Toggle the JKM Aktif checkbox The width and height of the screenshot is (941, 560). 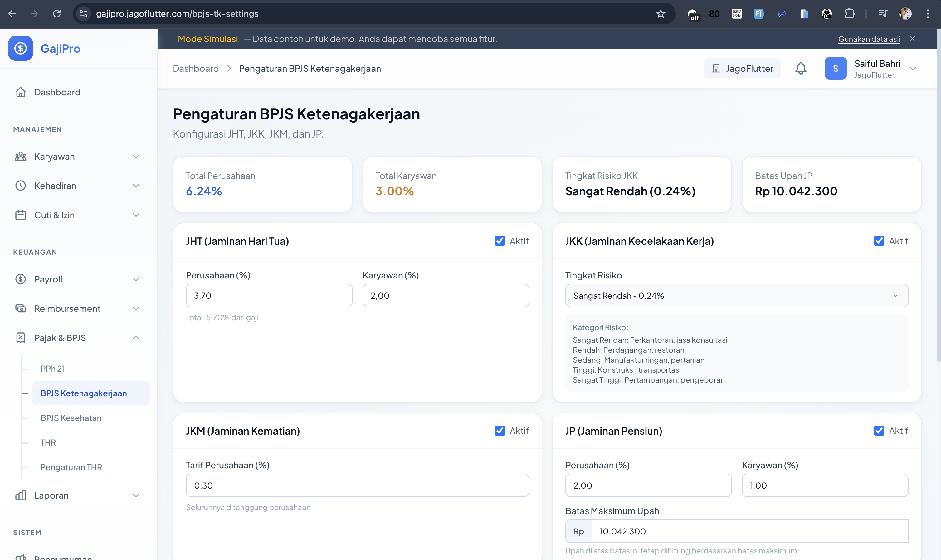coord(500,431)
